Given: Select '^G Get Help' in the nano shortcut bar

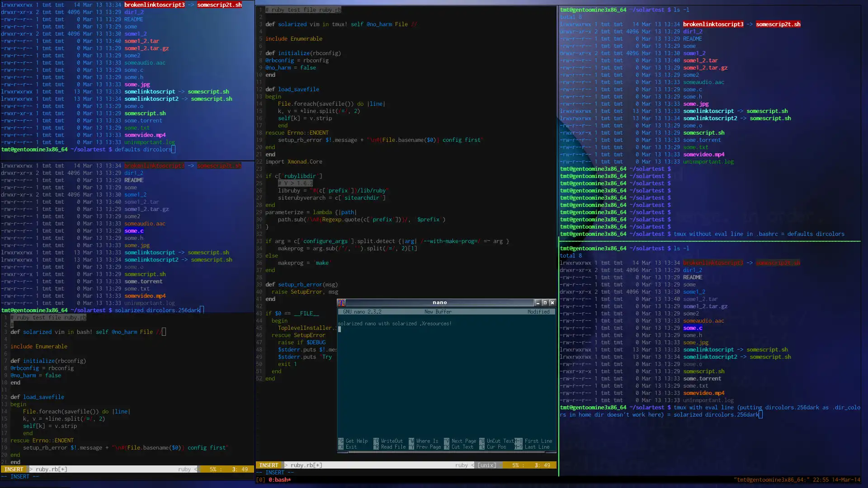Looking at the screenshot, I should (353, 441).
